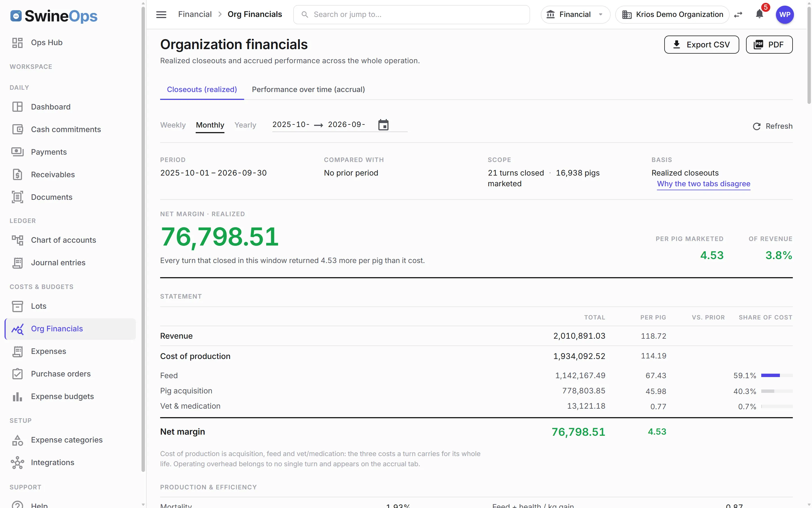Open Expense budgets
This screenshot has height=508, width=812.
coord(70,397)
